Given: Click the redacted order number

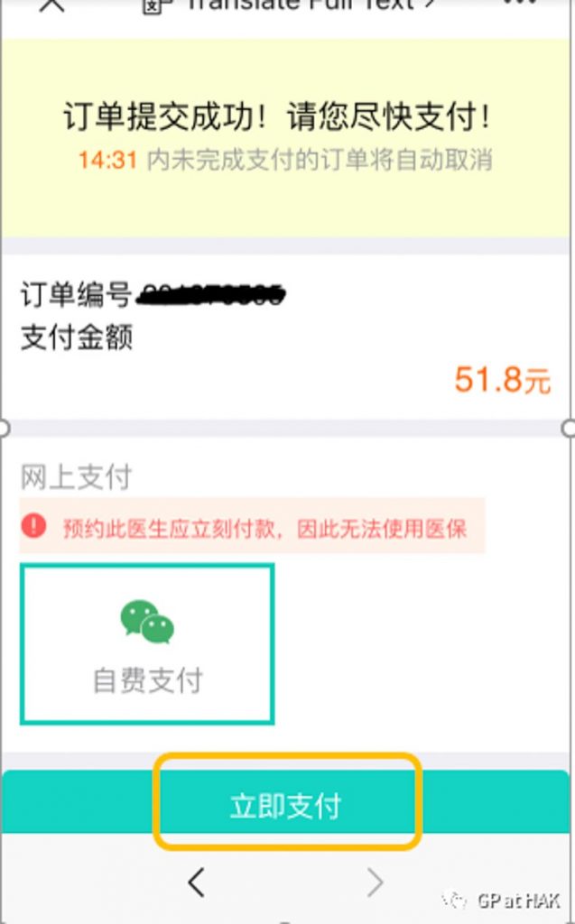Looking at the screenshot, I should [x=211, y=295].
